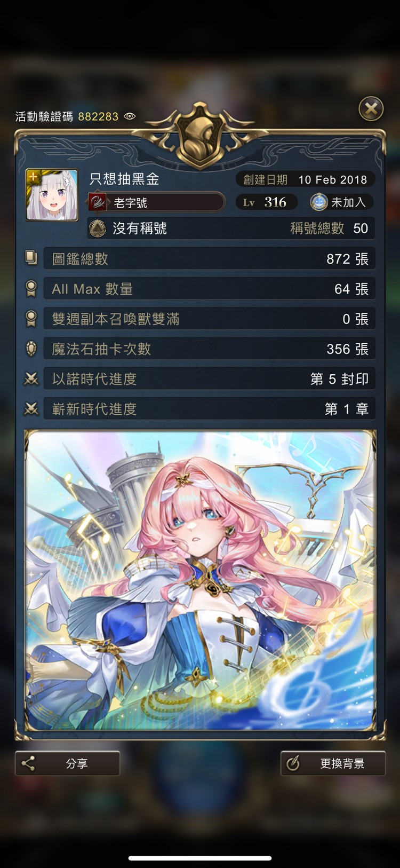
Task: Select the 老字號 badge icon
Action: coord(98,202)
